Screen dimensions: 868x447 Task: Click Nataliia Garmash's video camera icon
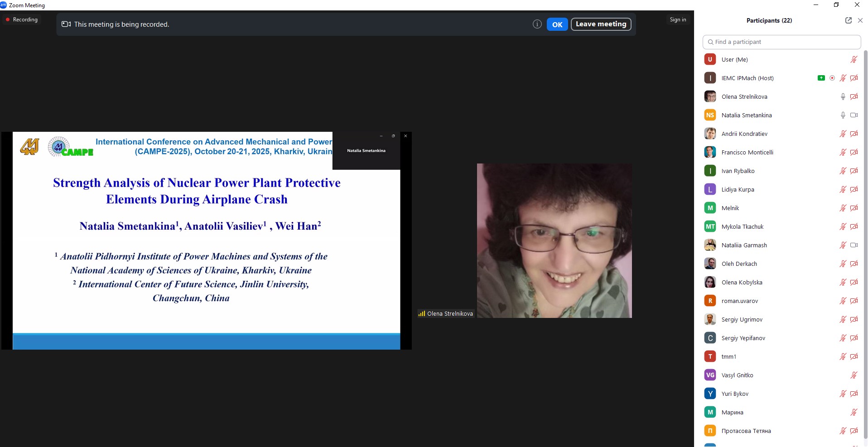pyautogui.click(x=854, y=245)
